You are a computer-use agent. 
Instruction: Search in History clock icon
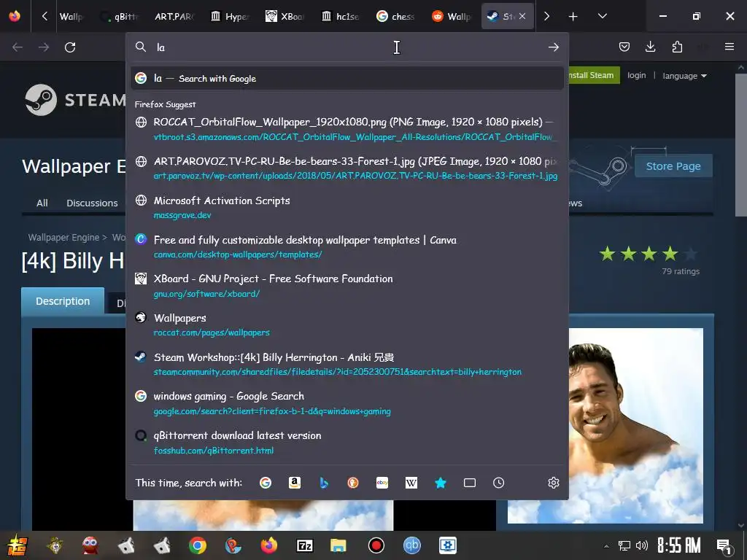point(499,483)
